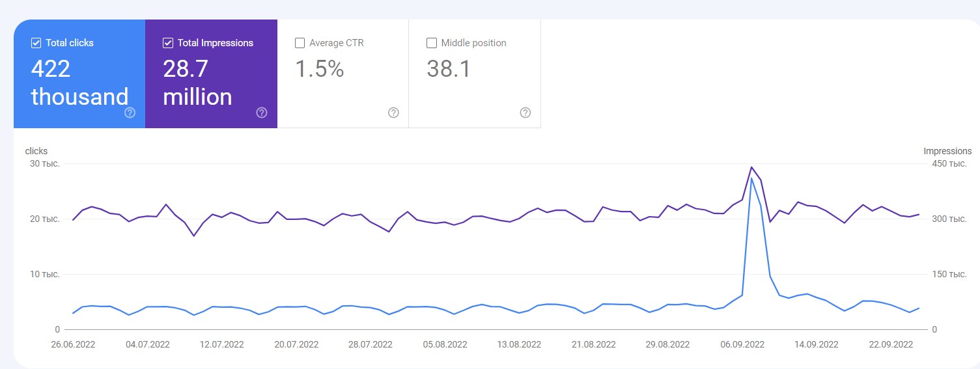Click the 'clicks' left axis title

coord(36,151)
